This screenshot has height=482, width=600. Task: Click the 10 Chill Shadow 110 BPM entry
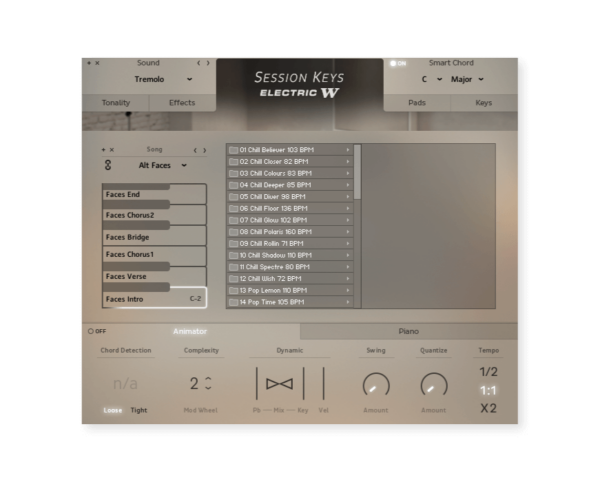290,256
